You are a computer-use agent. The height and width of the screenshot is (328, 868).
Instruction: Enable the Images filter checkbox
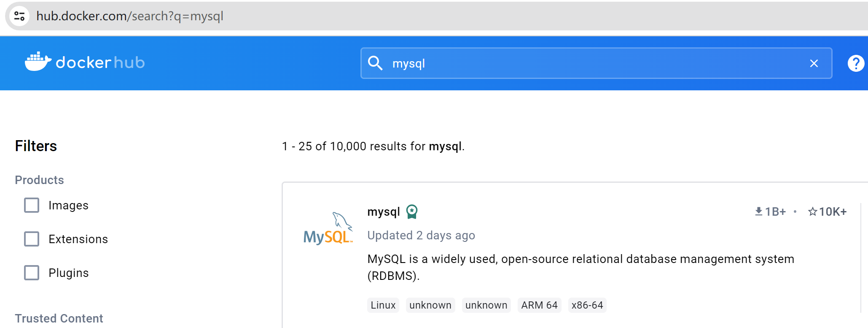(x=32, y=205)
